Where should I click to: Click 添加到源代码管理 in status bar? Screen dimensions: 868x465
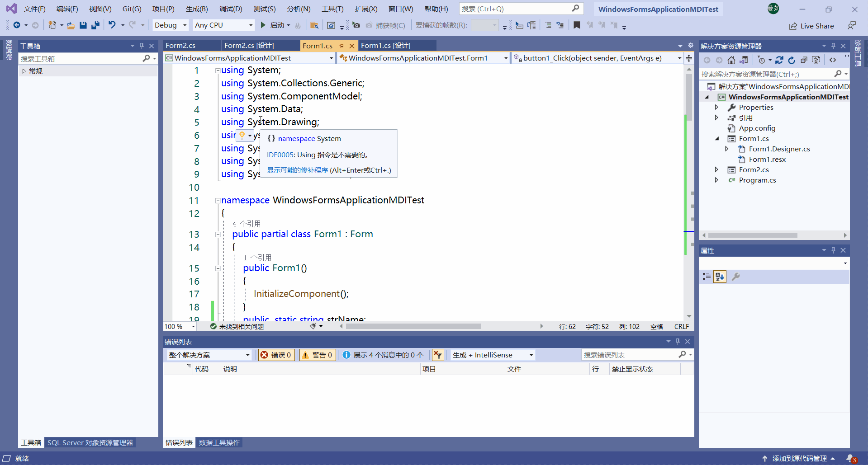pos(799,458)
